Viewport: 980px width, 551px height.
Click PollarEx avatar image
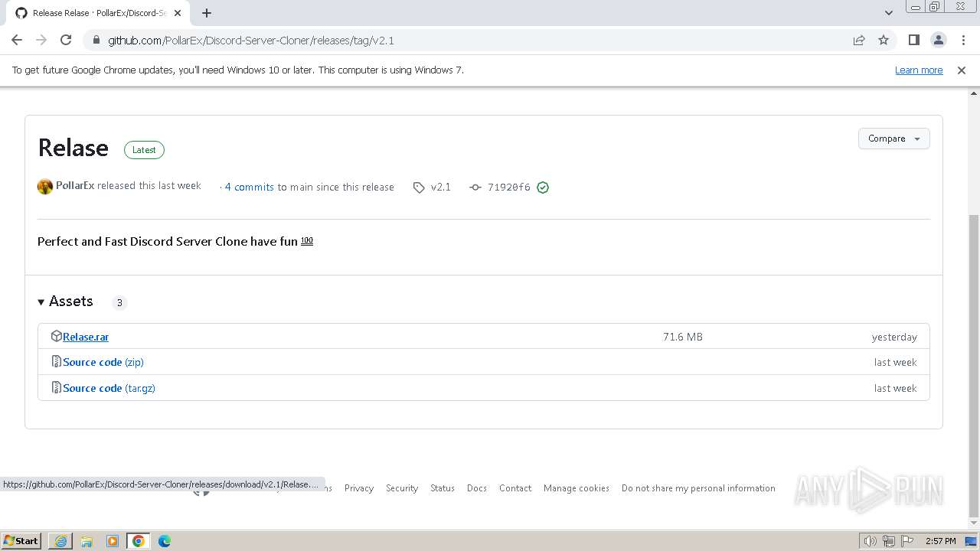tap(45, 187)
